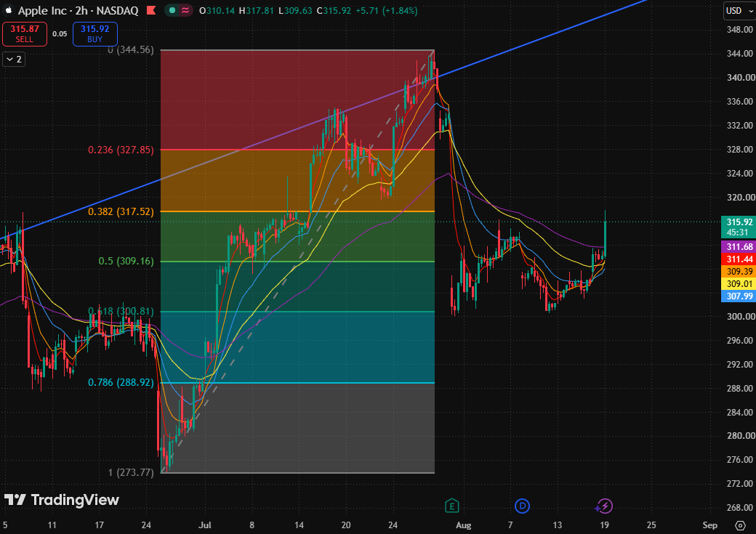Open the USD currency dropdown

click(739, 11)
